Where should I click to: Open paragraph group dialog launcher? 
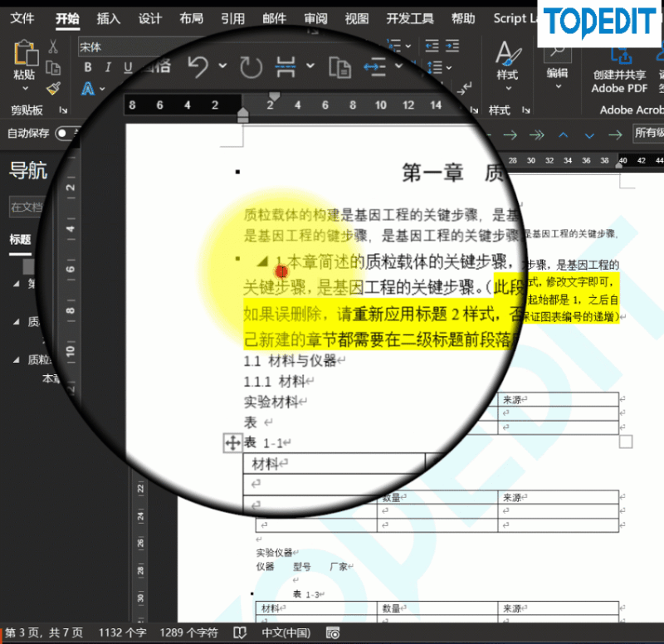(474, 110)
